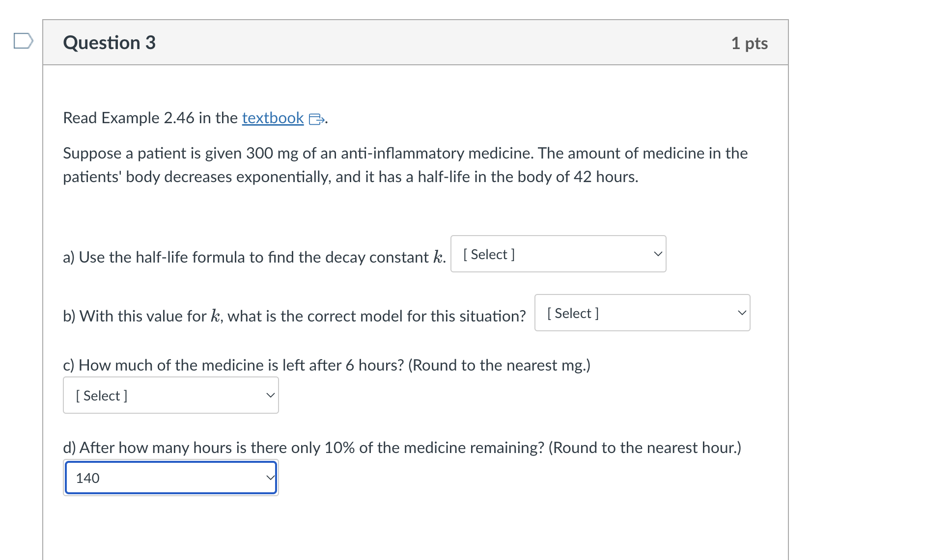Open the dropdown currently showing 140
Screen dimensions: 951x560
point(170,477)
